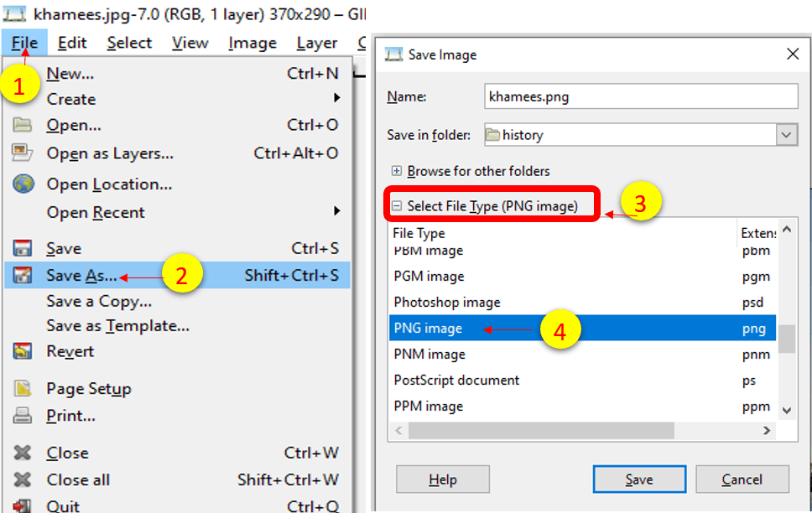Expand Browse for other folders
Image resolution: width=812 pixels, height=513 pixels.
396,171
